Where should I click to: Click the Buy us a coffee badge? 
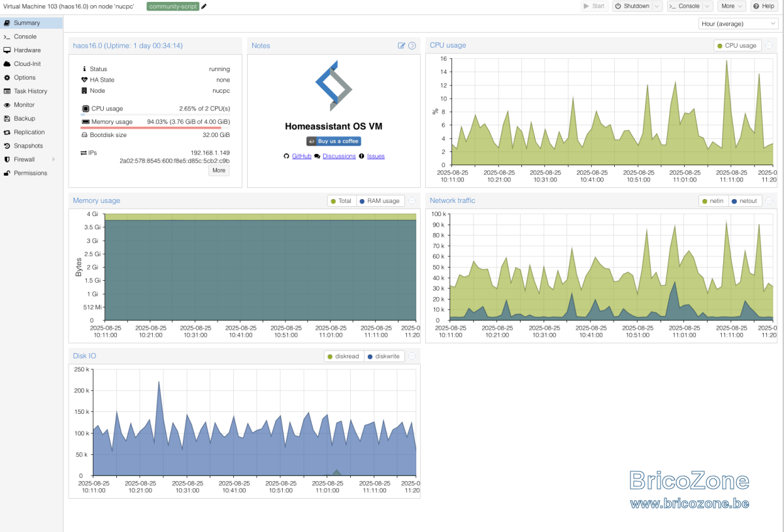[334, 141]
